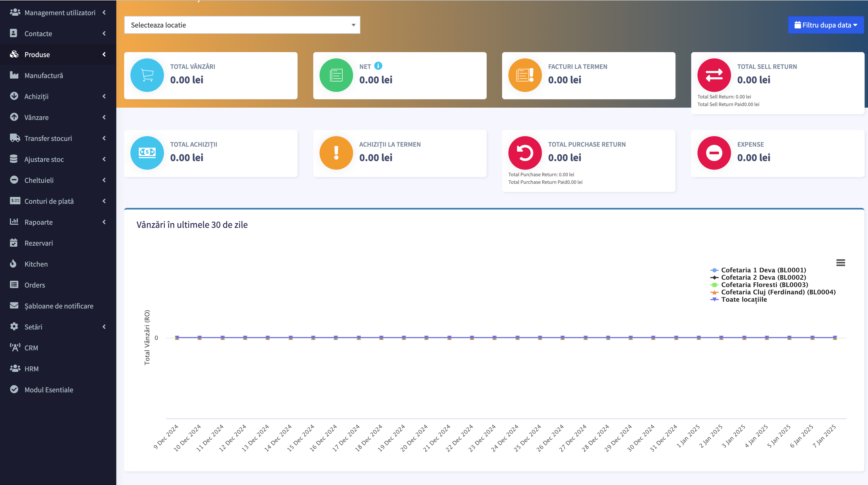
Task: Click the Total Achiziții money icon
Action: click(x=147, y=153)
